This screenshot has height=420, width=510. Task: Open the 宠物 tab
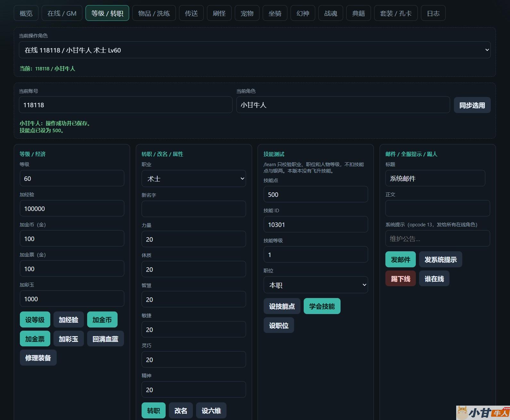[x=247, y=13]
